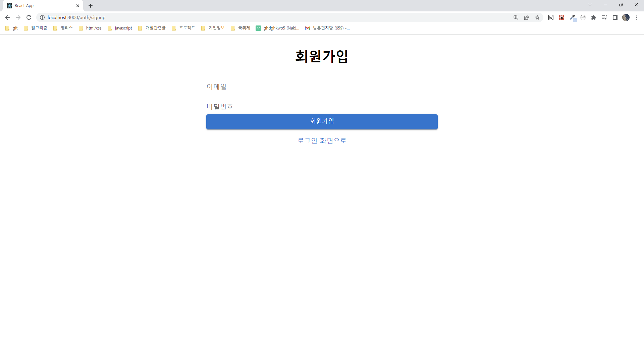Click the [h/] extension icon
Viewport: 644px width, 346px height.
tap(551, 17)
